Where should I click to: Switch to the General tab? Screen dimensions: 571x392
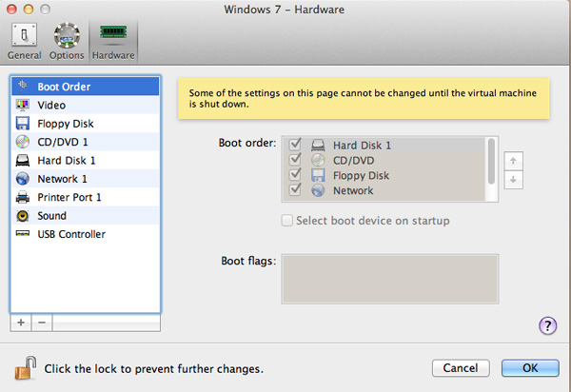tap(24, 41)
